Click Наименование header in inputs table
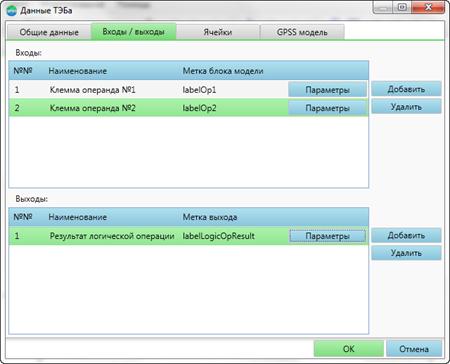 [78, 71]
